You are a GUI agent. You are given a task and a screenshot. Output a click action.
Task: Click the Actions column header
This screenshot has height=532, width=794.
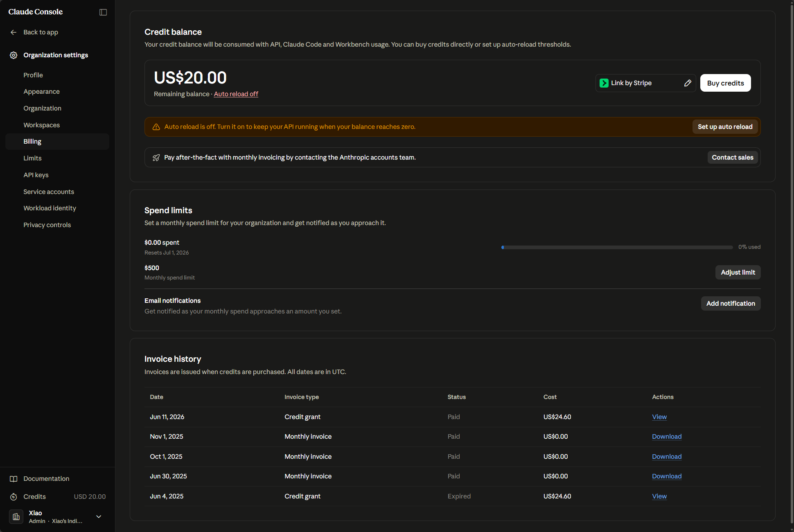(663, 397)
